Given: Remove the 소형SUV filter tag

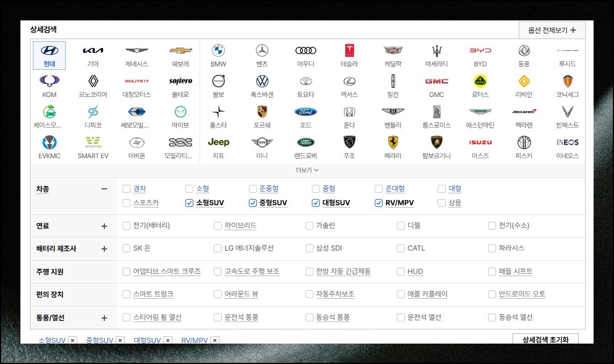Looking at the screenshot, I should coord(73,341).
